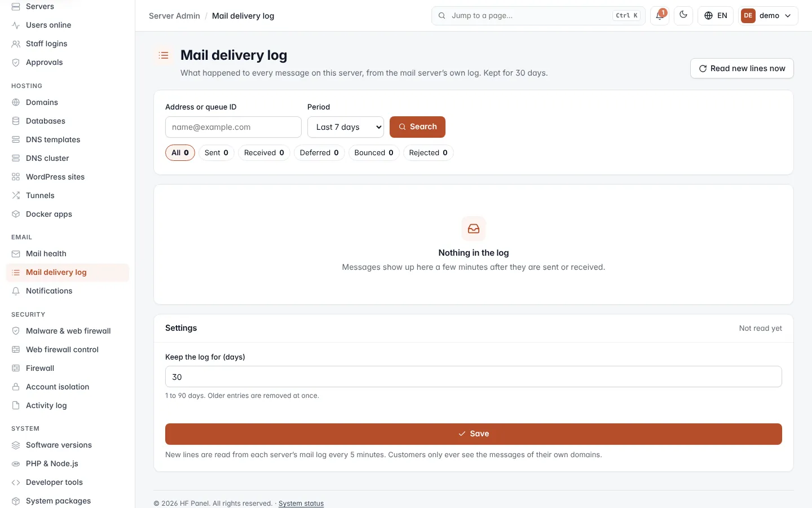Select the All filter chip
Image resolution: width=812 pixels, height=508 pixels.
(180, 153)
